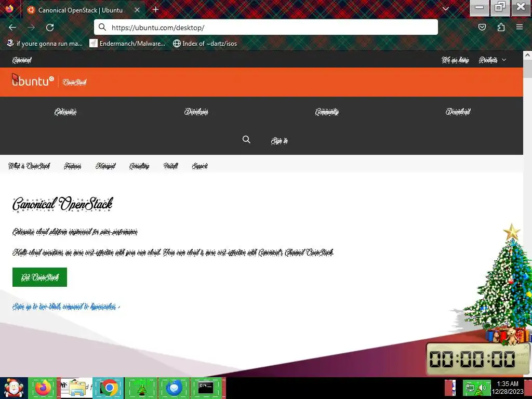The image size is (532, 399).
Task: Go to the Consulting section tab
Action: [139, 166]
